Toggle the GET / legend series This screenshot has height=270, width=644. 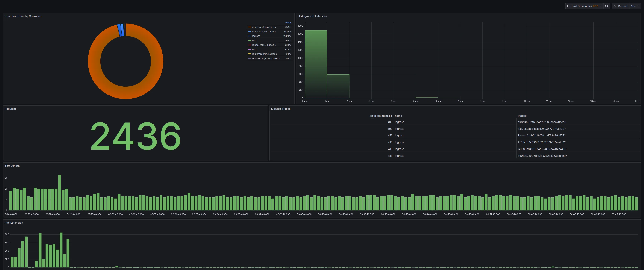click(255, 40)
